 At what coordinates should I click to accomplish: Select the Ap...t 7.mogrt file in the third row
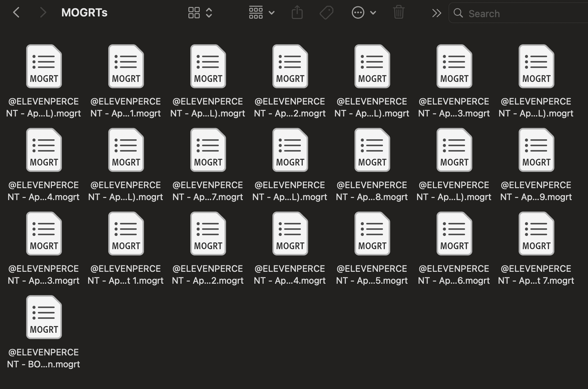536,233
